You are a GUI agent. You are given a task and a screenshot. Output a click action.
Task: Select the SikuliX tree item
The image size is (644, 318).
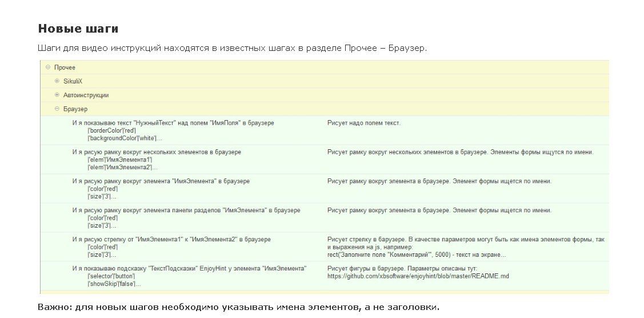(73, 81)
